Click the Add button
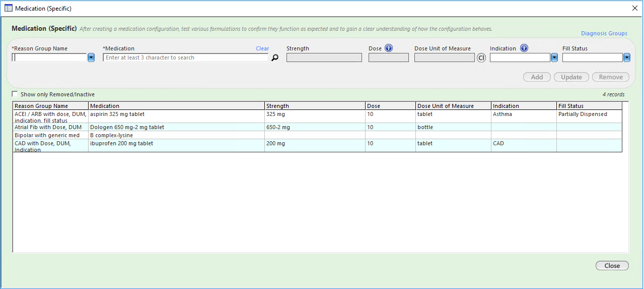The width and height of the screenshot is (644, 289). pyautogui.click(x=537, y=77)
